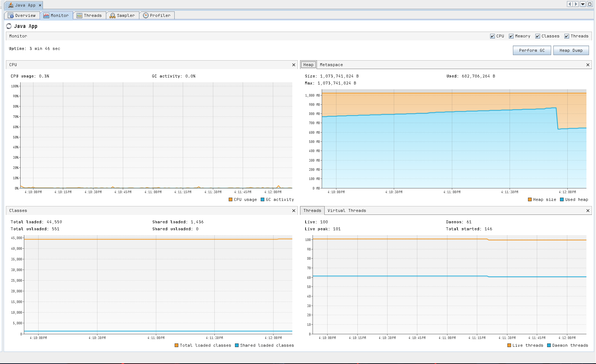Uncheck the CPU checkbox in the Monitor bar
The image size is (596, 364).
click(x=492, y=36)
